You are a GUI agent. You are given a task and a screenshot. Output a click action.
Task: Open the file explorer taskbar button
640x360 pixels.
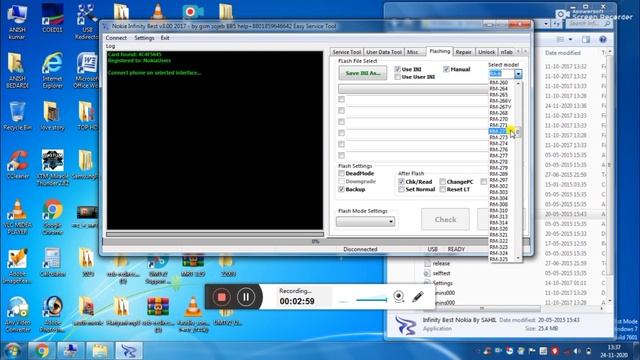click(100, 351)
